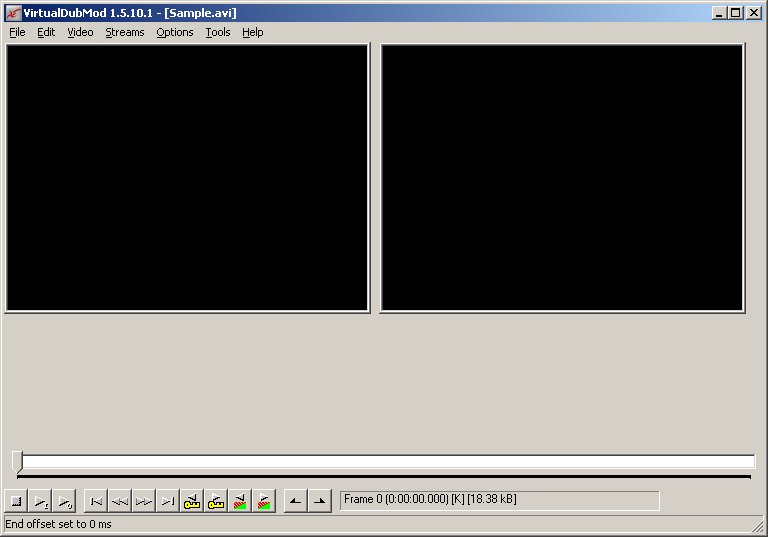Open the Help menu
The height and width of the screenshot is (537, 768).
pyautogui.click(x=253, y=32)
